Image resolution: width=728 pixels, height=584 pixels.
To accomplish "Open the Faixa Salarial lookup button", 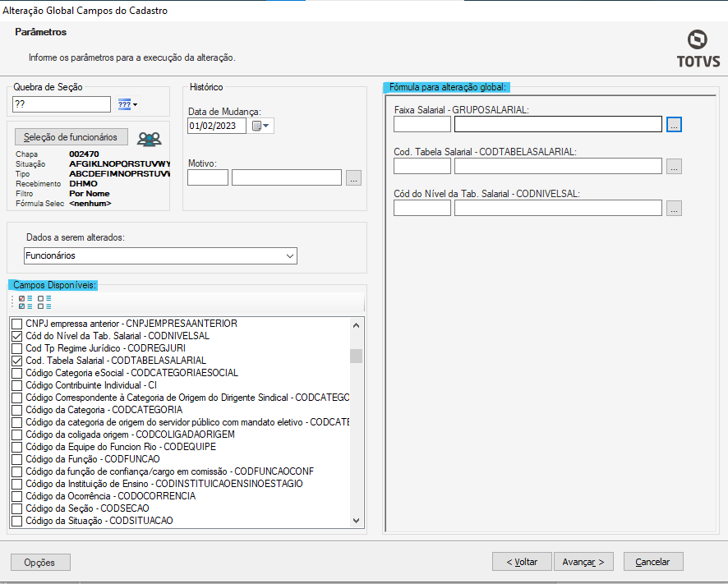I will point(674,125).
